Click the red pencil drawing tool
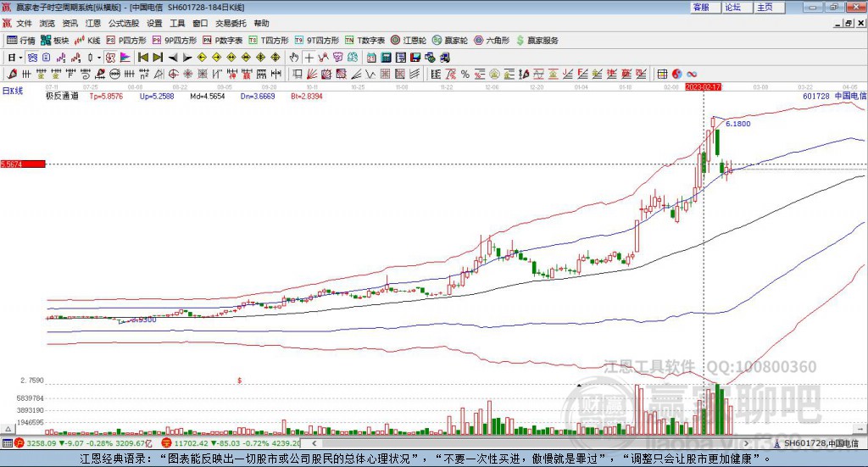The image size is (868, 467). 12,74
